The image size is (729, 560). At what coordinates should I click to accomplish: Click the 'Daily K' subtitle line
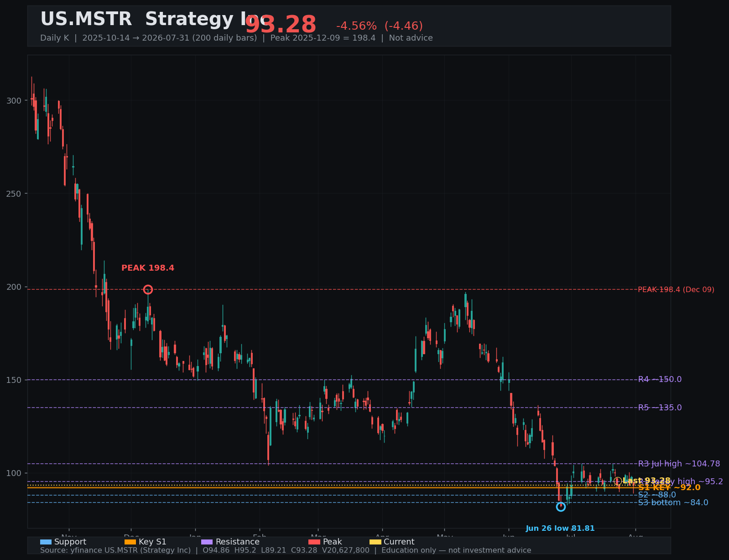(x=236, y=38)
